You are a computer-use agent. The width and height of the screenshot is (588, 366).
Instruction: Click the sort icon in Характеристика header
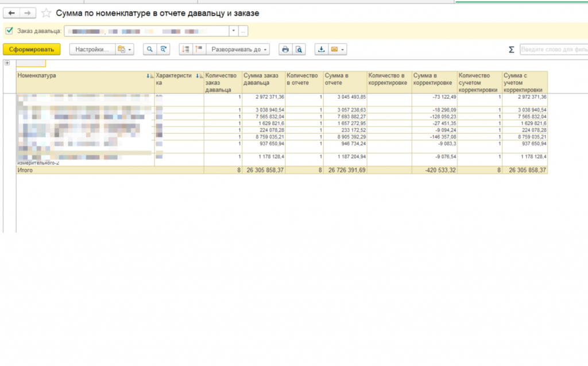pyautogui.click(x=199, y=76)
